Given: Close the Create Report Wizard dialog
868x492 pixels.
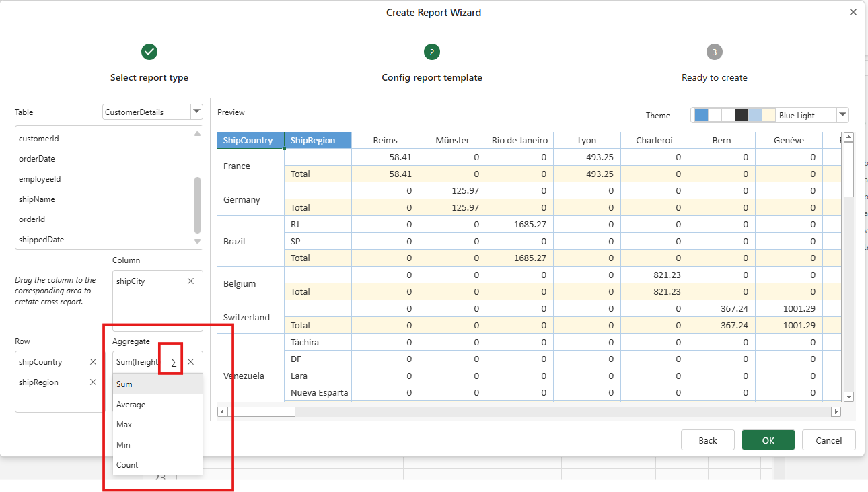Looking at the screenshot, I should point(853,12).
